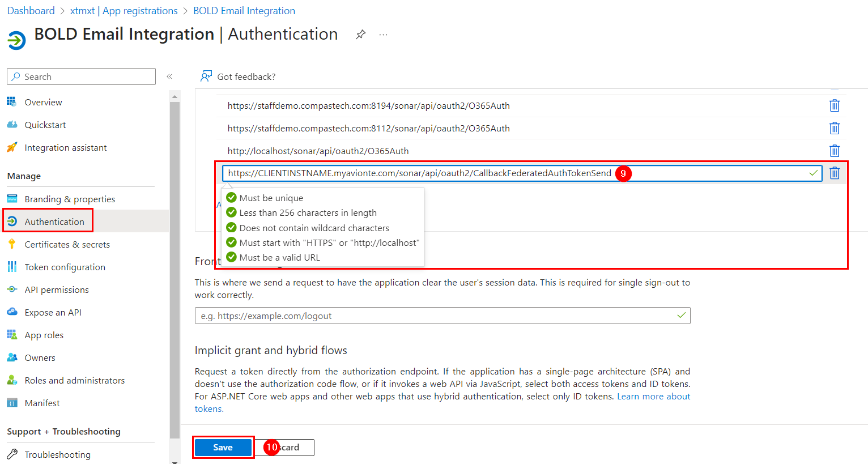
Task: Open BOLD Email Integration breadcrumb link
Action: (x=244, y=11)
